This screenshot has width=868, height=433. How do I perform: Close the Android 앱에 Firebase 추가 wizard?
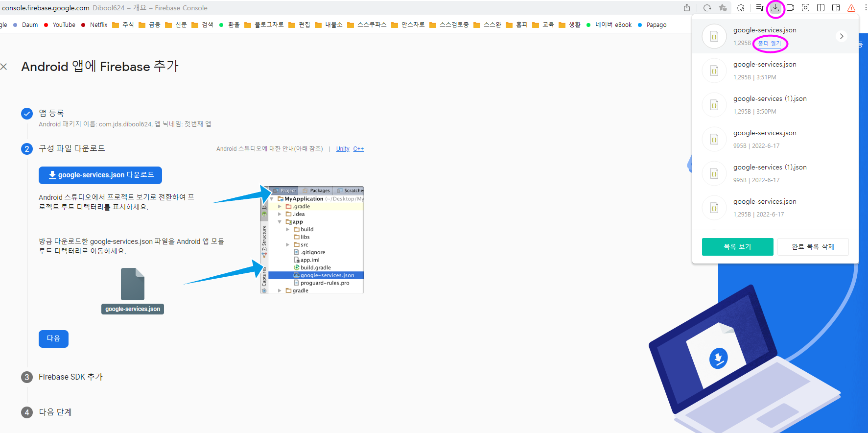coord(4,67)
